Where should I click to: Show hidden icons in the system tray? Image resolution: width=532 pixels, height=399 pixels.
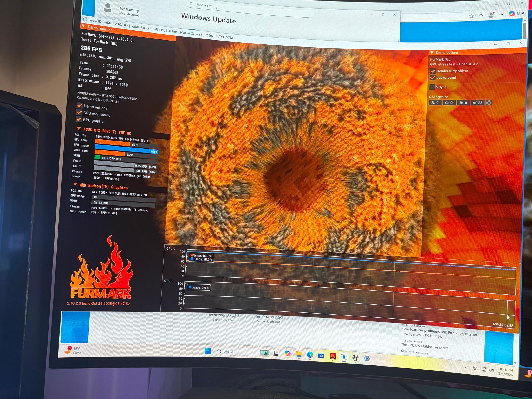(x=466, y=368)
